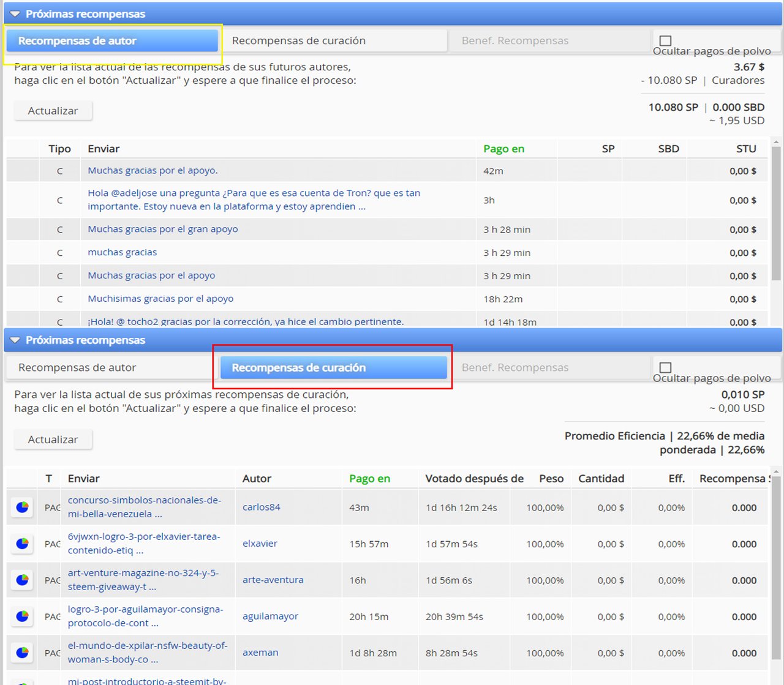Open pie chart icon for carlos84 row

[22, 507]
